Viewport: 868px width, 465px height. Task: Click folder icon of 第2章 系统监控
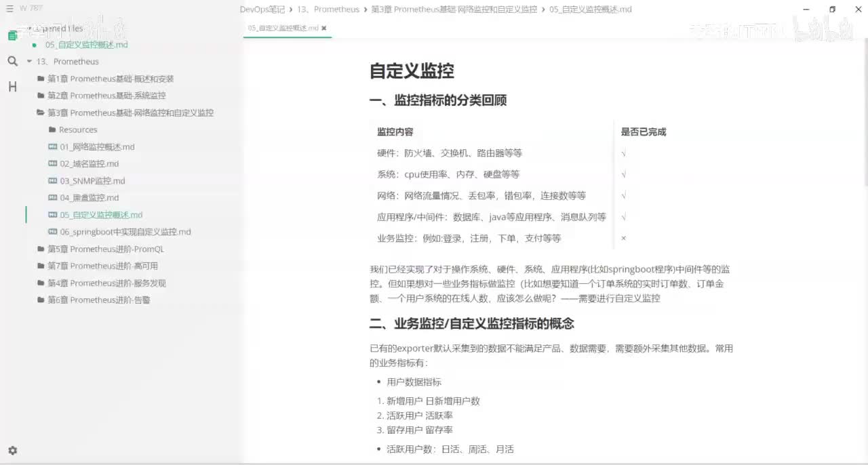click(x=41, y=96)
